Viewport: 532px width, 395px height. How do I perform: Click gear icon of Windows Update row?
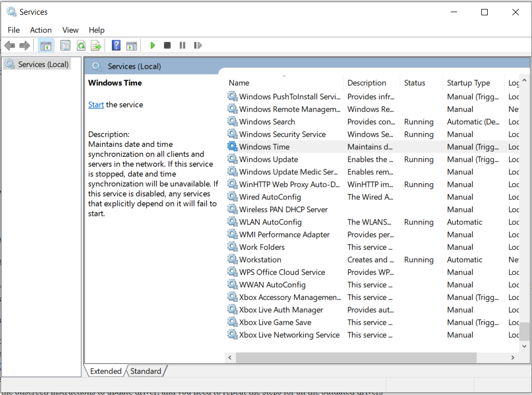pyautogui.click(x=232, y=159)
